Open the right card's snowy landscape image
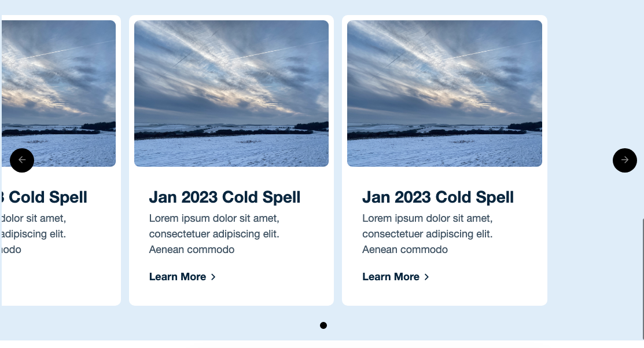The image size is (644, 348). click(444, 93)
